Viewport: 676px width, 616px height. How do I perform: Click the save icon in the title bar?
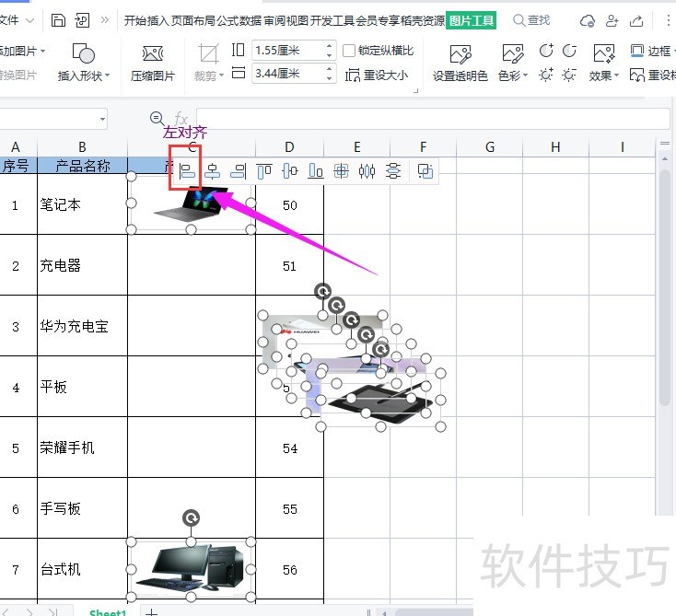tap(59, 20)
